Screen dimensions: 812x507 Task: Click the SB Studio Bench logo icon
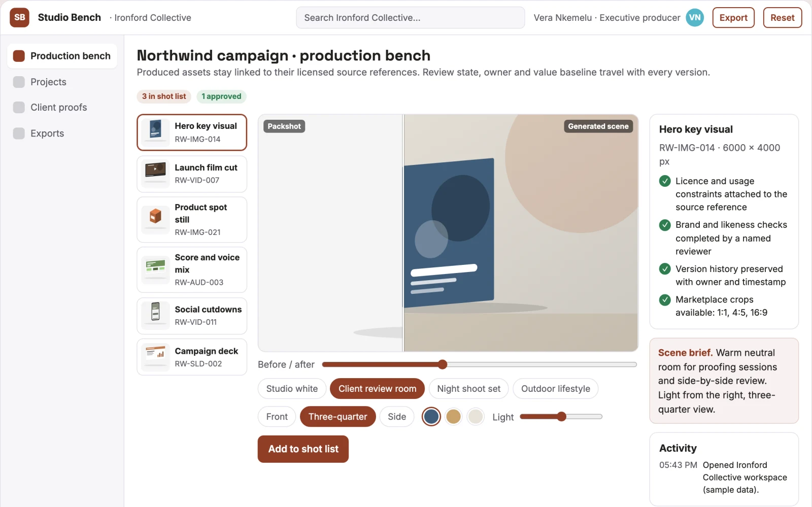19,17
